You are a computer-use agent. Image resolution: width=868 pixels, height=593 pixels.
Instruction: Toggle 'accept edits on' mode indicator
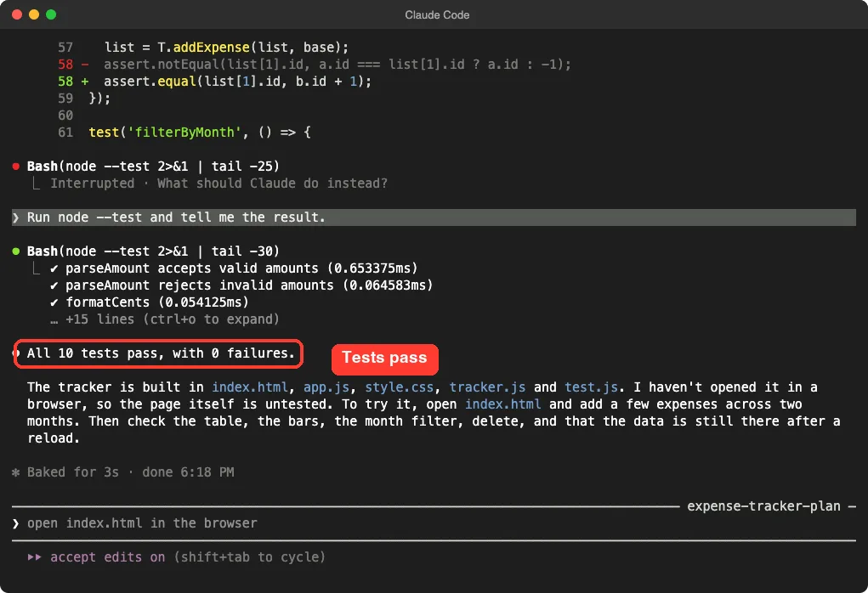pyautogui.click(x=107, y=557)
